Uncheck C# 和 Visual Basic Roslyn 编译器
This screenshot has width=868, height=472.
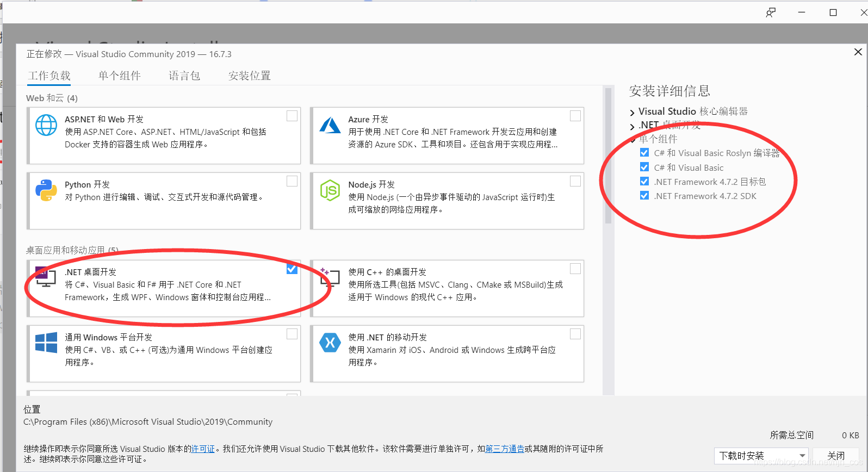tap(644, 153)
